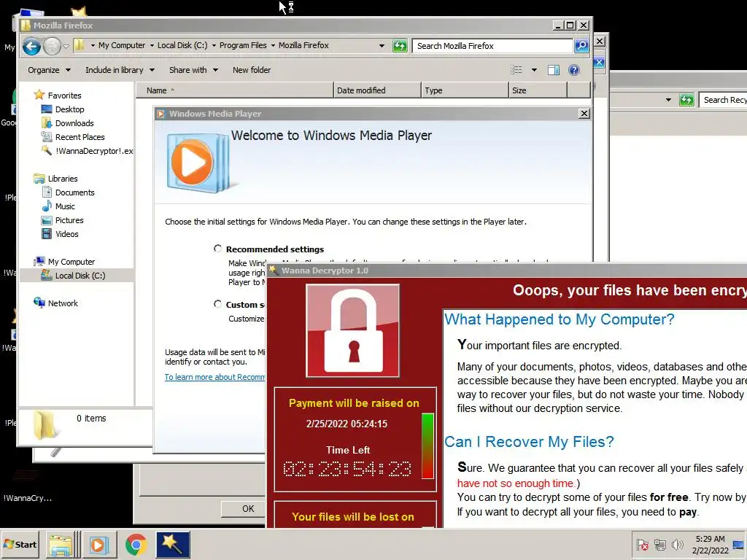
Task: Sort by the Size column header
Action: (538, 90)
